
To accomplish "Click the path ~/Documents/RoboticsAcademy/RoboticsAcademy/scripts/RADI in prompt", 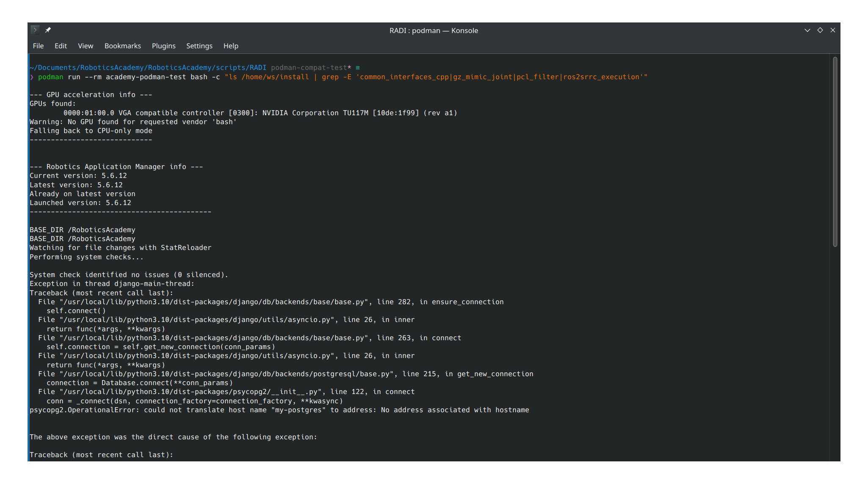I will point(148,68).
